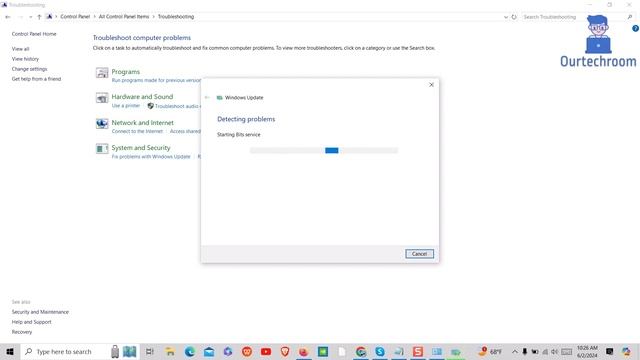Click Get help from a friend
Viewport: 640px width, 360px height.
pyautogui.click(x=36, y=79)
